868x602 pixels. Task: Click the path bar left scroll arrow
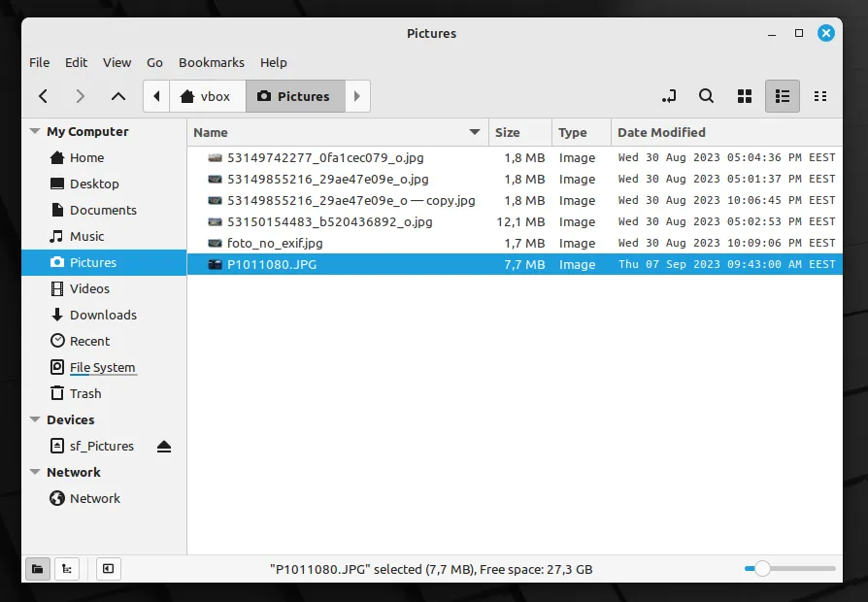click(156, 96)
